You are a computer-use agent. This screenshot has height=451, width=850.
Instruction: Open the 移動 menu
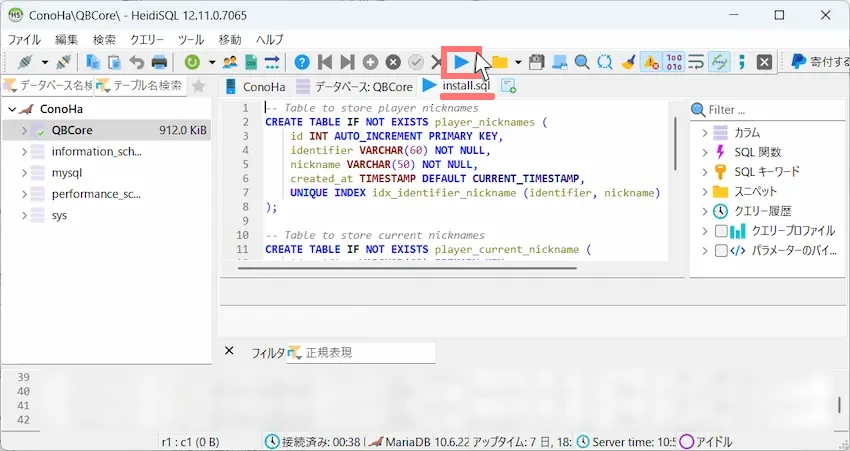click(230, 40)
